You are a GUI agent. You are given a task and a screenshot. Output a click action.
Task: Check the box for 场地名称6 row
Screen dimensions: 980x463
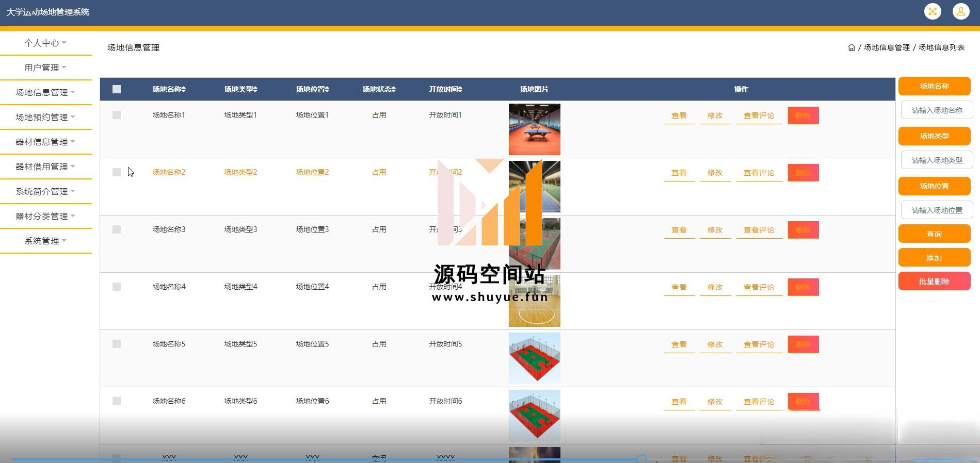tap(117, 401)
